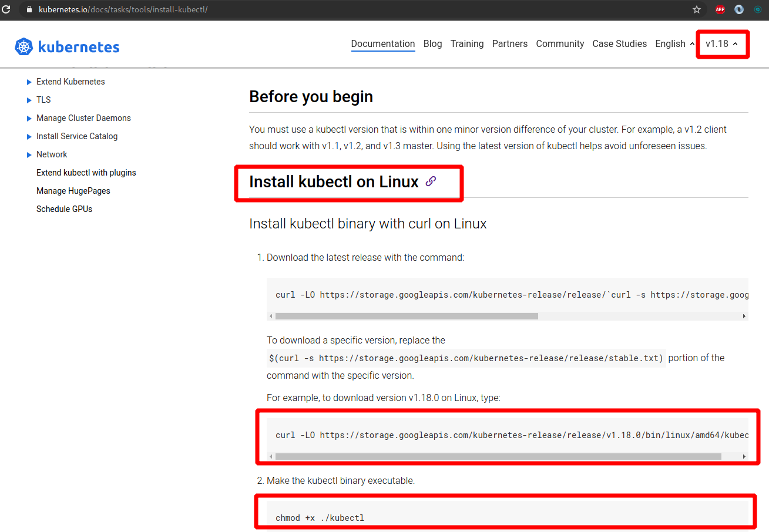Expand the Install Service Catalog section
The height and width of the screenshot is (532, 769).
(29, 137)
